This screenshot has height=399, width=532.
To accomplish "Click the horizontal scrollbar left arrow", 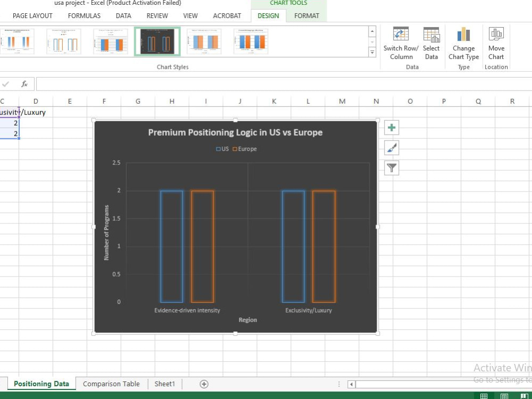I will (x=352, y=384).
